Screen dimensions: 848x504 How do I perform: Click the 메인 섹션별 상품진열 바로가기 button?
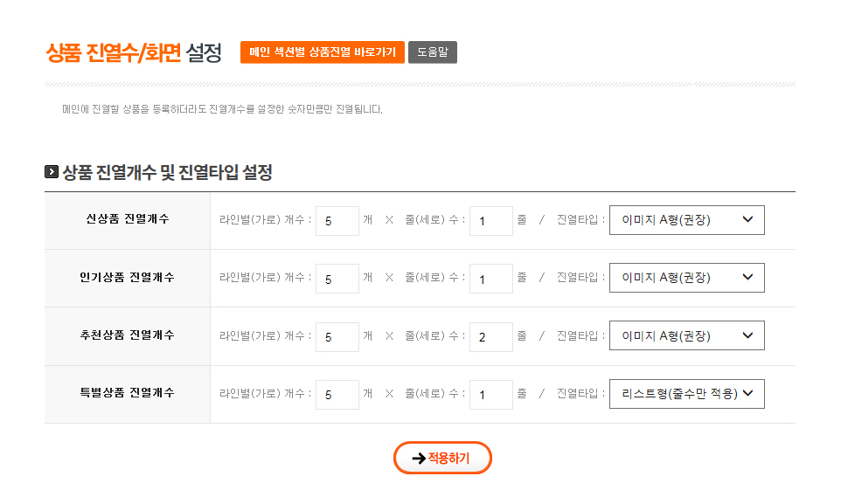323,52
